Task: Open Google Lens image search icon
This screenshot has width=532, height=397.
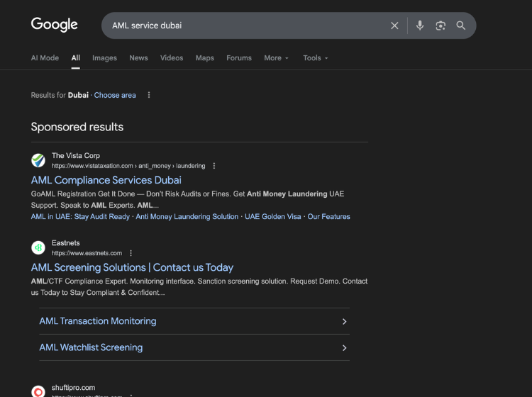Action: [x=440, y=26]
